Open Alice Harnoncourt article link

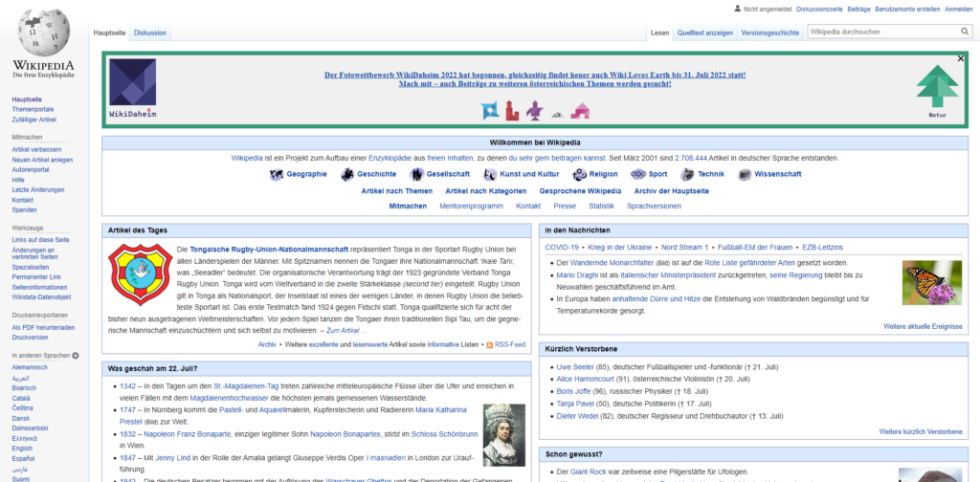tap(585, 379)
